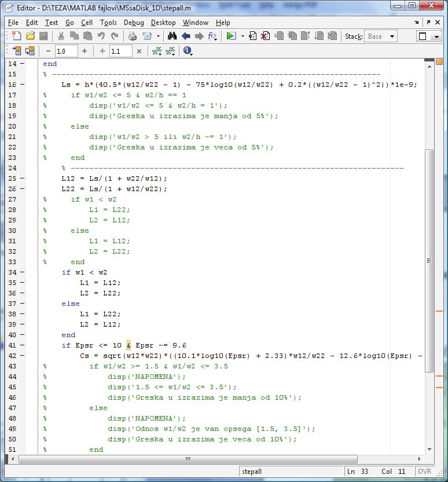Viewport: 448px width, 482px height.
Task: Edit the 1.0 increment value field
Action: 67,52
